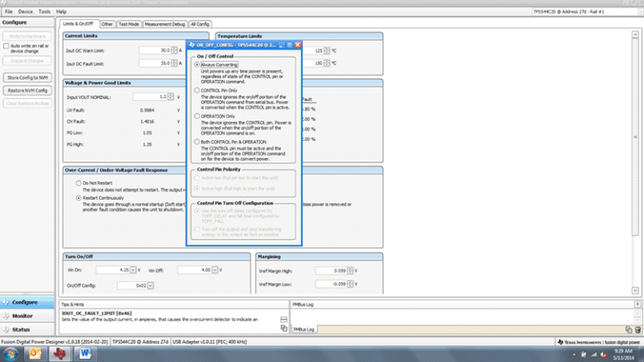The width and height of the screenshot is (644, 362).
Task: Open the Word taskbar icon
Action: point(85,353)
